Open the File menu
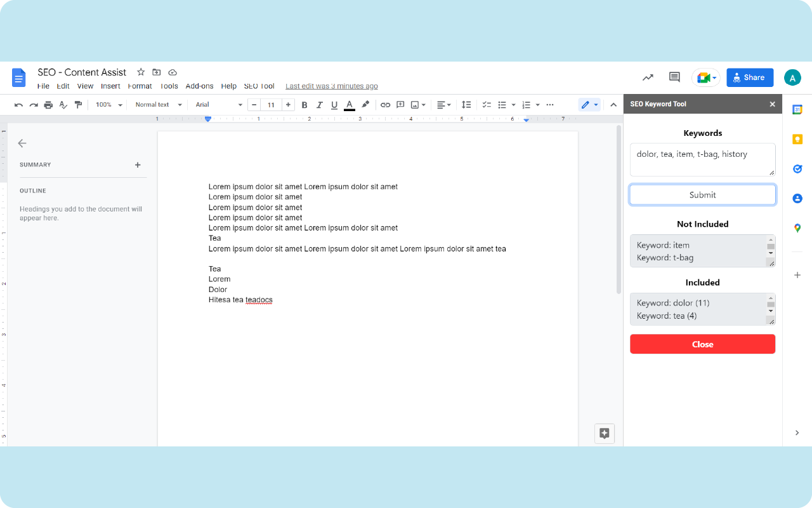Viewport: 812px width, 508px height. pos(43,86)
